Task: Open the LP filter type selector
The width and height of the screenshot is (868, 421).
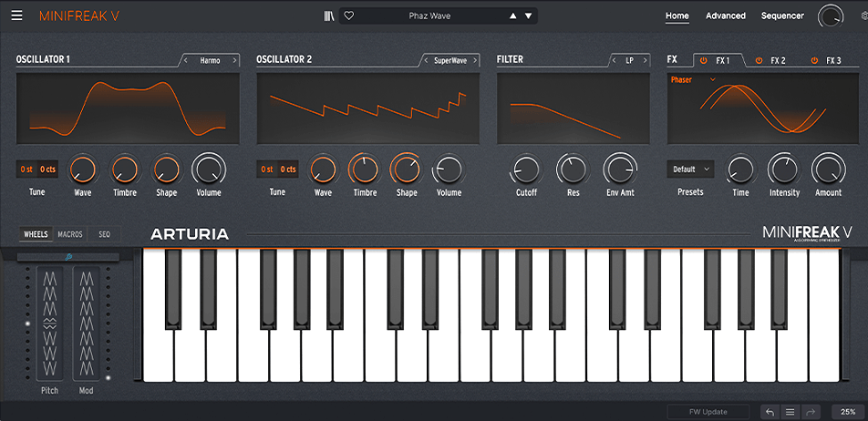Action: click(x=629, y=60)
